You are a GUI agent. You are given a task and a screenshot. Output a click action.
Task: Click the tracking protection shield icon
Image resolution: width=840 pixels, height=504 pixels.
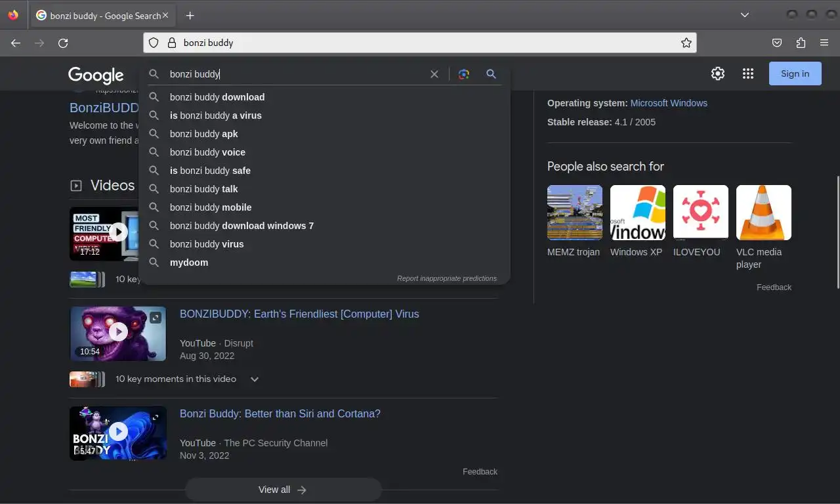click(154, 43)
